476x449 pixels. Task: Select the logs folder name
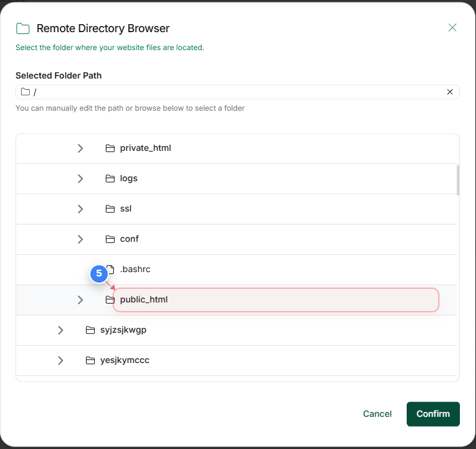coord(129,178)
